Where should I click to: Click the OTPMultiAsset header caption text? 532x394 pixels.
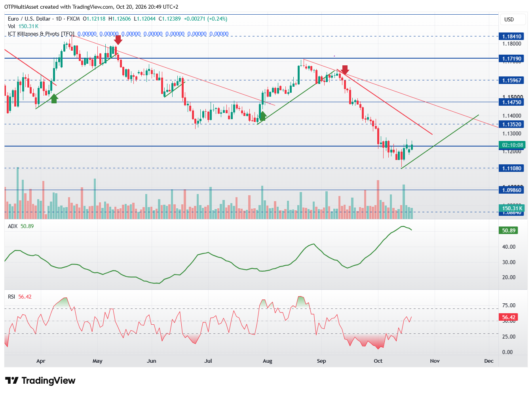coord(91,7)
